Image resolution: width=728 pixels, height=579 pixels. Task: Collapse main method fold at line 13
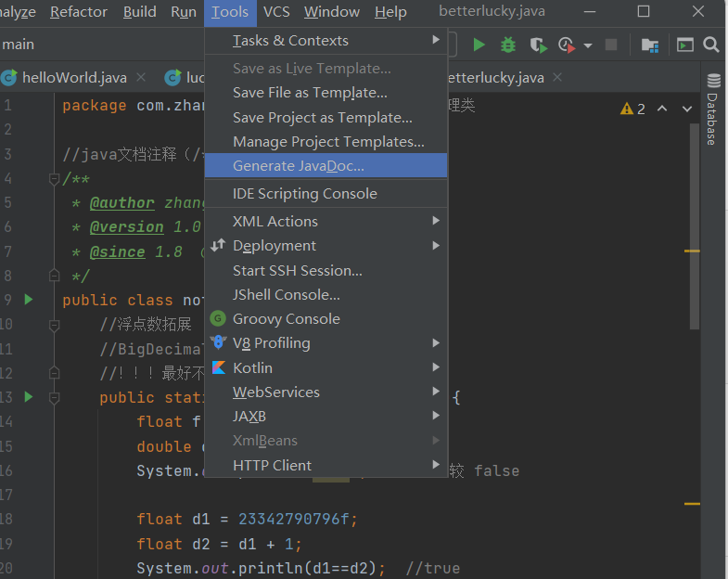[x=55, y=398]
